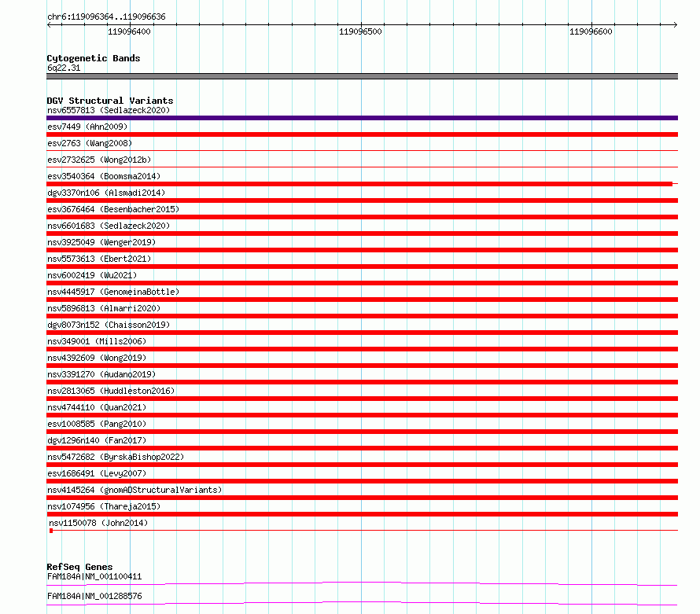Image resolution: width=700 pixels, height=614 pixels.
Task: Open esv3676464 (Besenbacher2015) label
Action: pos(113,209)
